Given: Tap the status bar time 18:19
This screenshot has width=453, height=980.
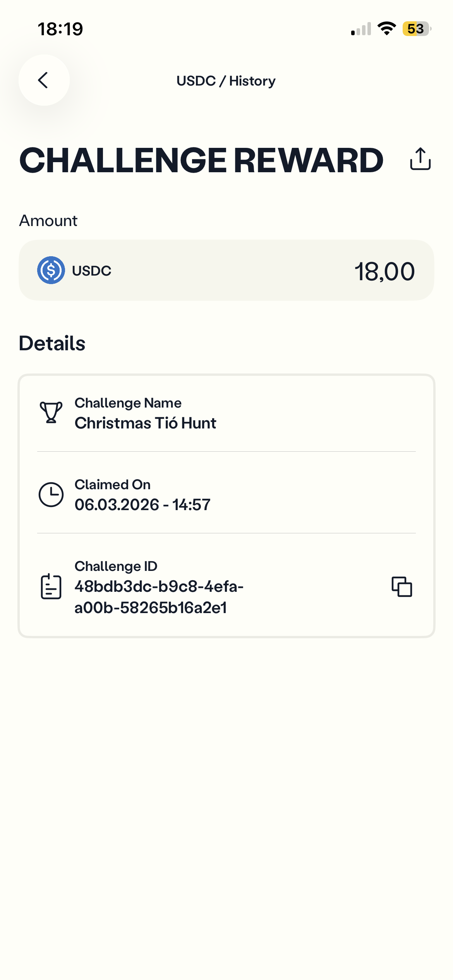Looking at the screenshot, I should (x=60, y=29).
